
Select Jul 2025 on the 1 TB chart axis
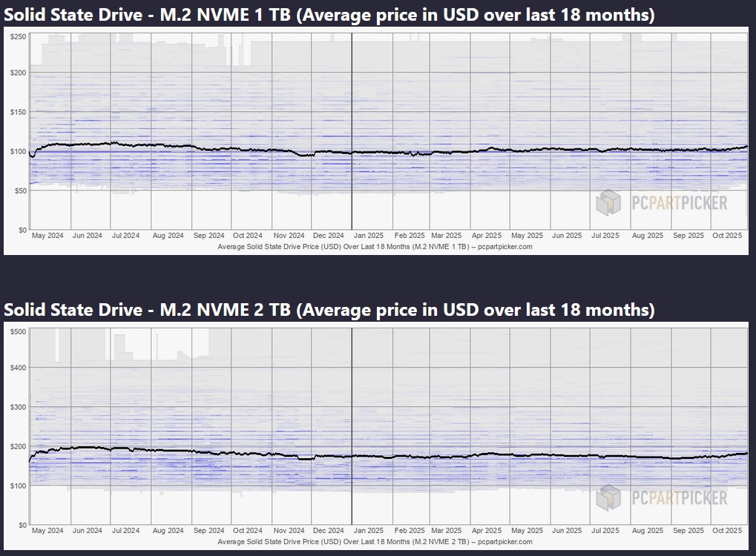pyautogui.click(x=605, y=236)
